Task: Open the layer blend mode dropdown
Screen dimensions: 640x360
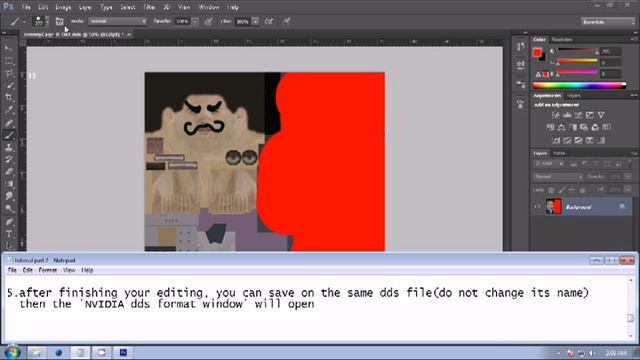Action: coord(558,177)
